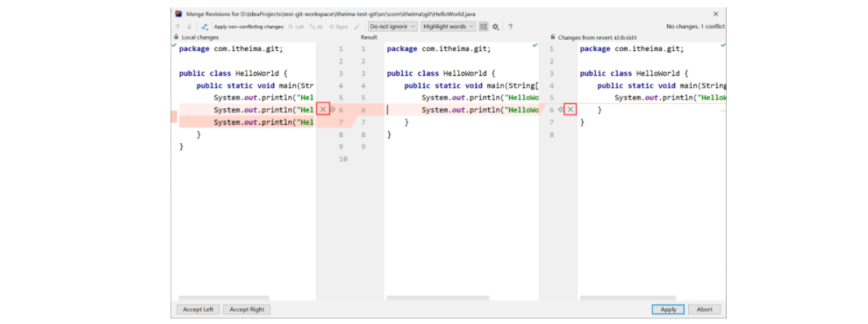Click the lock icon beside Local changes

(176, 37)
